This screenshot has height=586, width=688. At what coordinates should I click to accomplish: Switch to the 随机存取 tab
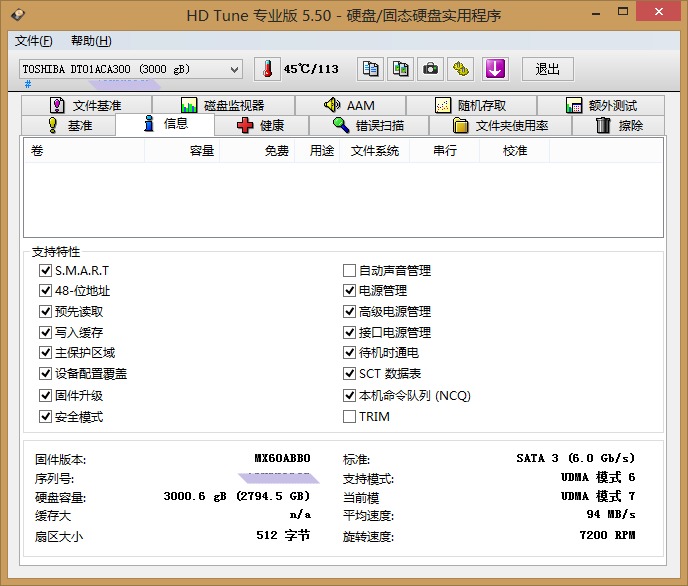coord(471,105)
